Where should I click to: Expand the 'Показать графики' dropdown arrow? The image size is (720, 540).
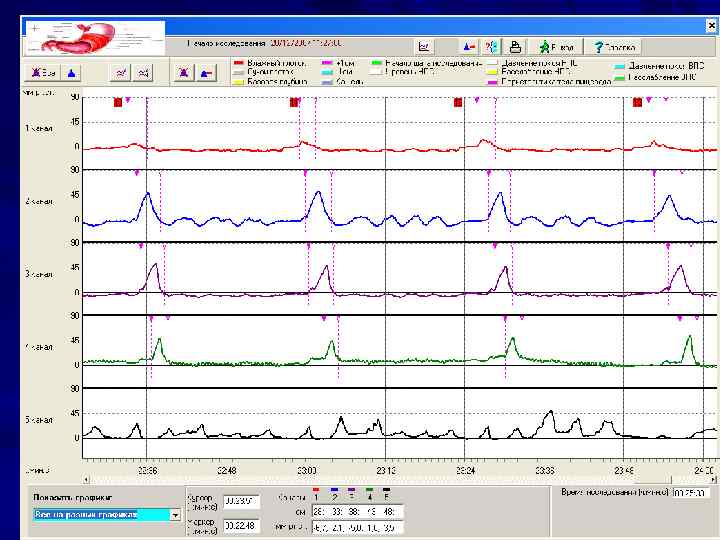coord(176,514)
